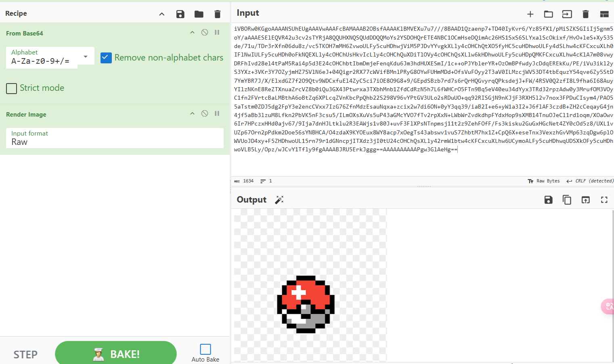
Task: Open the Alphabet dropdown
Action: point(85,57)
